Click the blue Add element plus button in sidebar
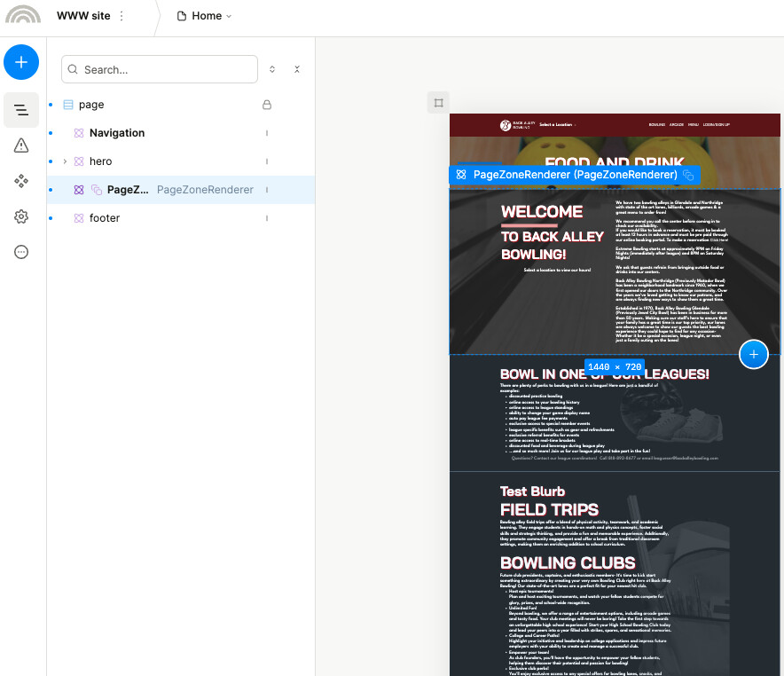This screenshot has width=784, height=676. click(21, 62)
